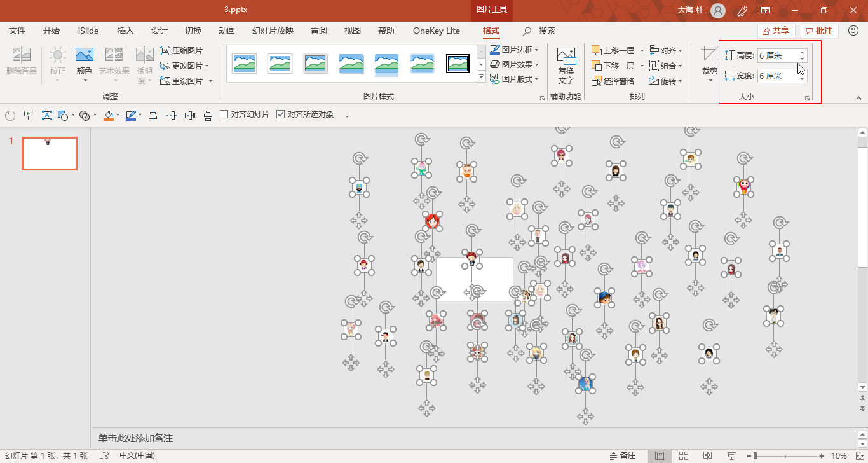This screenshot has width=868, height=463.
Task: Click the first alignment icon beside outline pen
Action: (x=153, y=115)
